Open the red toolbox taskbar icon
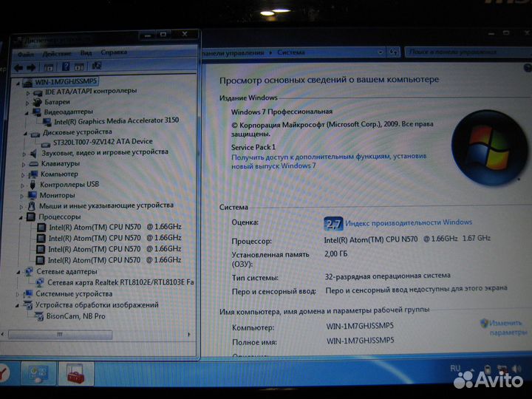Screen dimensions: 532x399 [75, 373]
